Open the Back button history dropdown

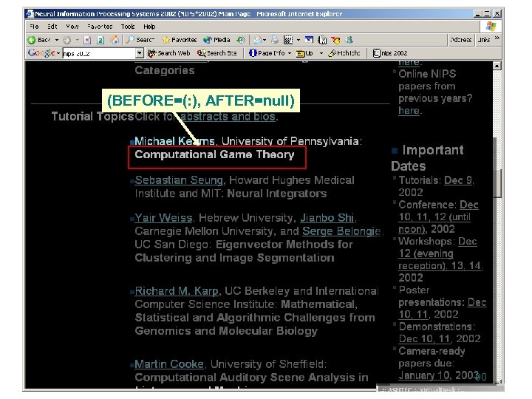click(57, 40)
